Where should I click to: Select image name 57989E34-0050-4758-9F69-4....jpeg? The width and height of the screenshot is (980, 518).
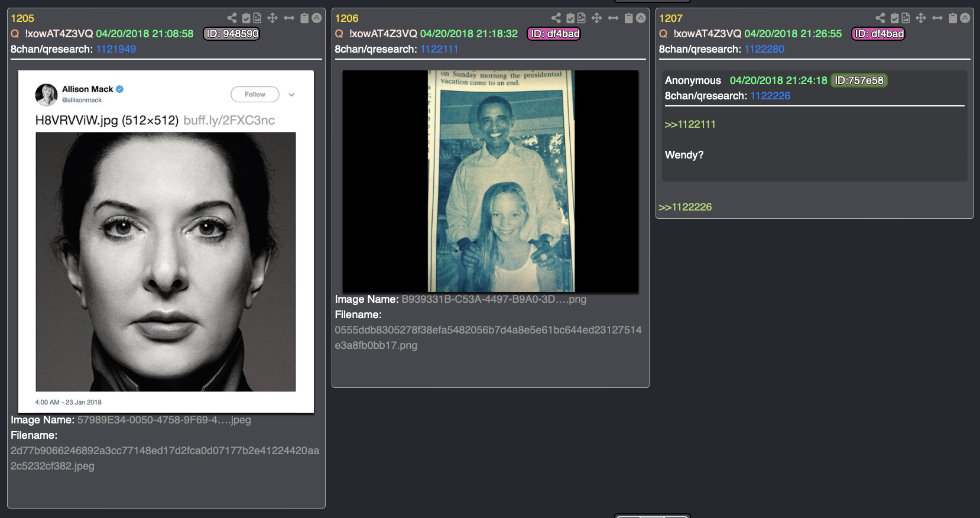click(164, 420)
